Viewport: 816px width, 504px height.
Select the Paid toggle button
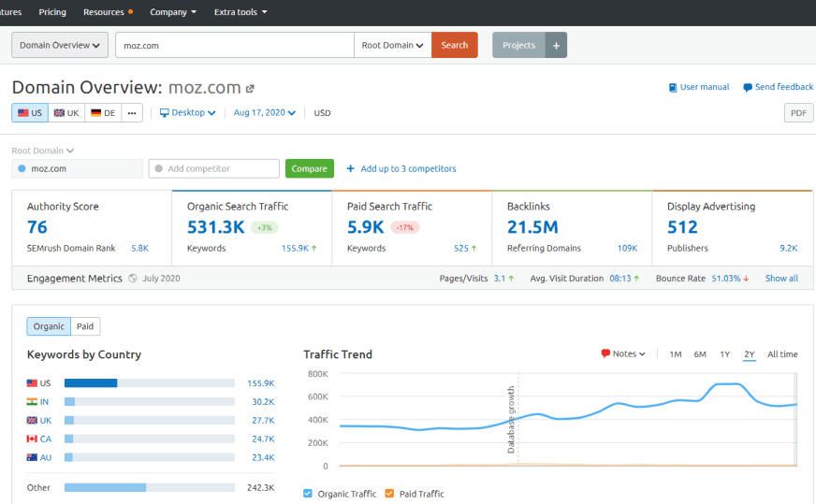[x=85, y=326]
